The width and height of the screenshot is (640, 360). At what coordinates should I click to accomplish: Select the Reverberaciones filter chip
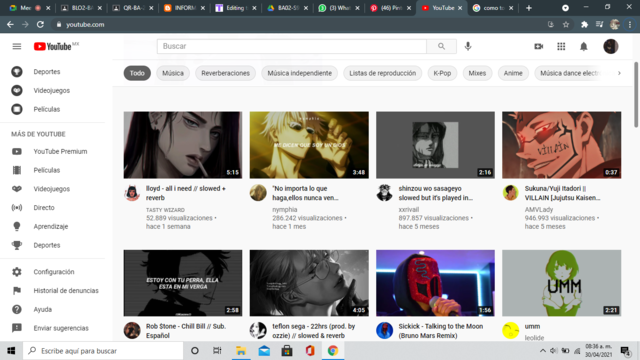tap(225, 73)
